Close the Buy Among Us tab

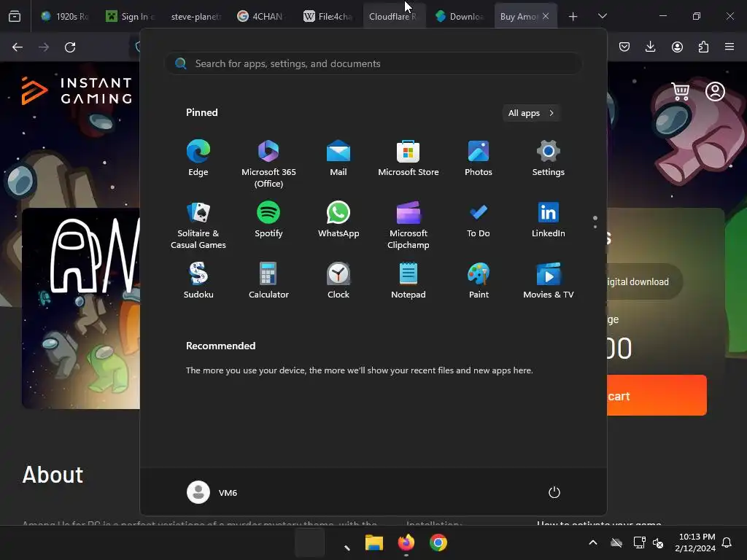pos(546,16)
